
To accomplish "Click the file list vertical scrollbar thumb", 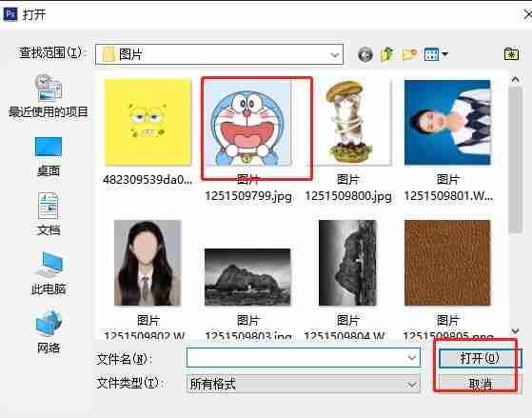I will point(515,160).
